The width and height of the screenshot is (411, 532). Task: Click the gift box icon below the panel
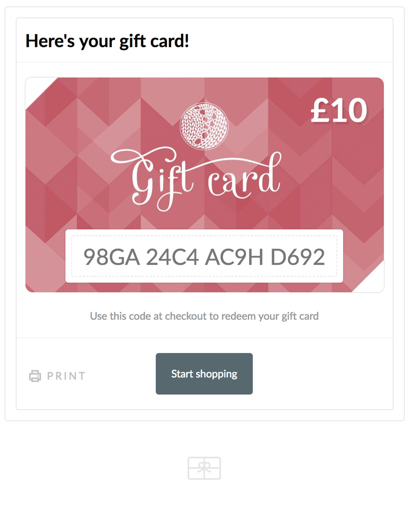click(204, 468)
